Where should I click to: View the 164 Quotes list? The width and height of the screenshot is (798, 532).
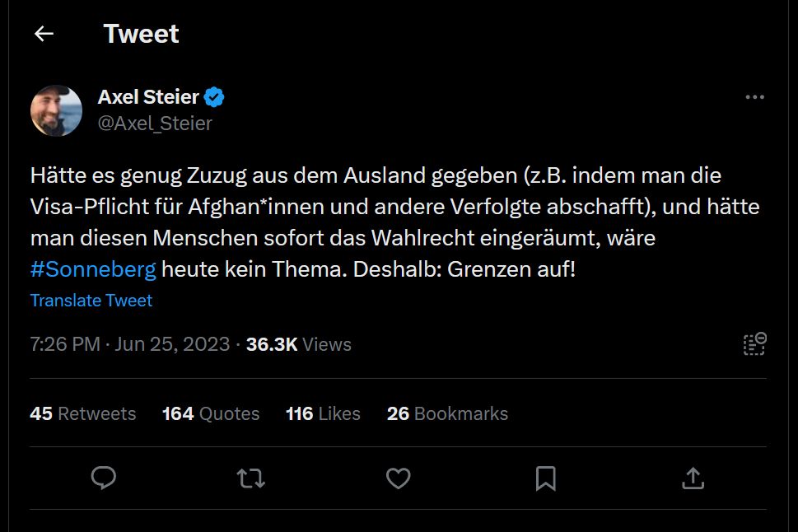(x=211, y=413)
